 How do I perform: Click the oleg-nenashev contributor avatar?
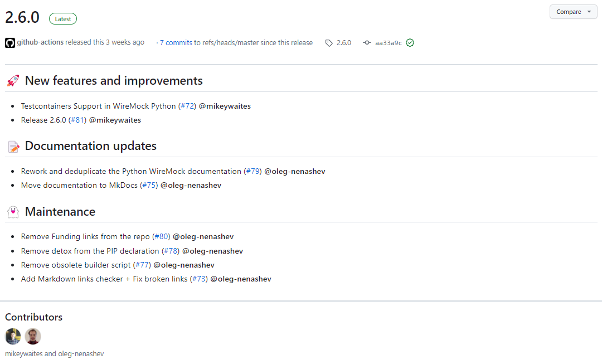(33, 336)
